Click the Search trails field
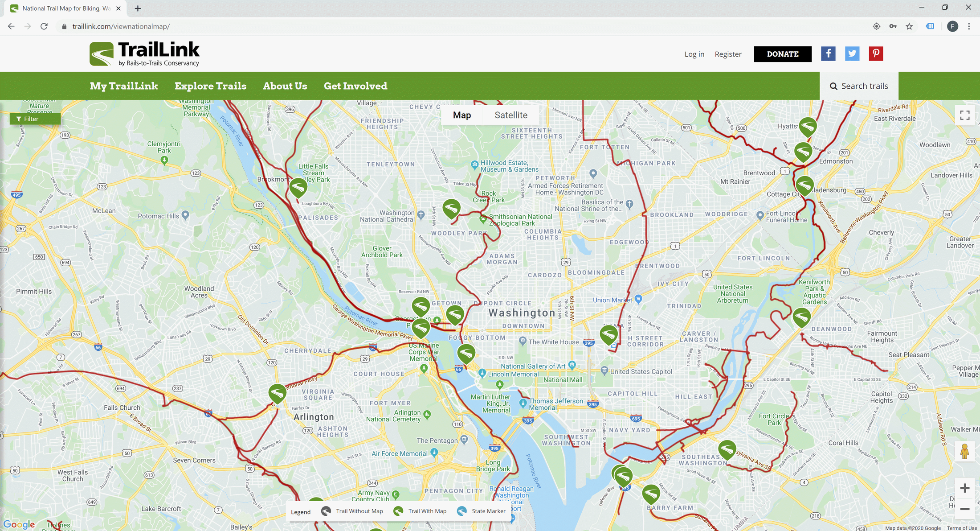Viewport: 980px width, 531px height. (x=859, y=86)
